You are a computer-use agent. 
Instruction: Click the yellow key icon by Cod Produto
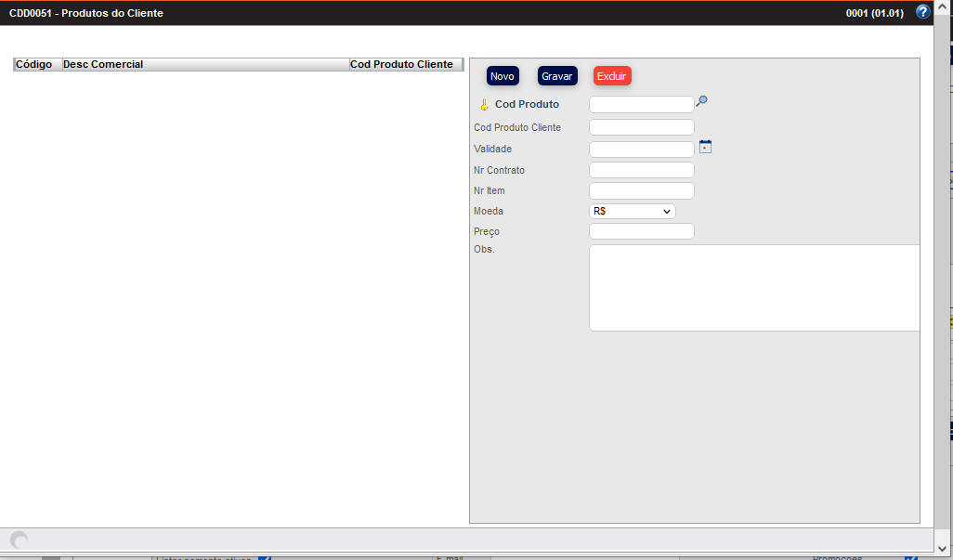click(x=483, y=105)
